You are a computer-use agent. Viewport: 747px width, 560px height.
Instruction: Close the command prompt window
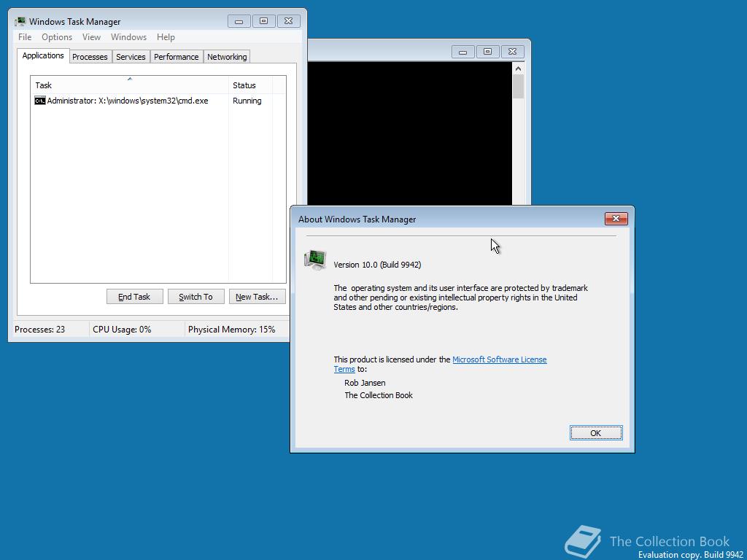pyautogui.click(x=513, y=52)
